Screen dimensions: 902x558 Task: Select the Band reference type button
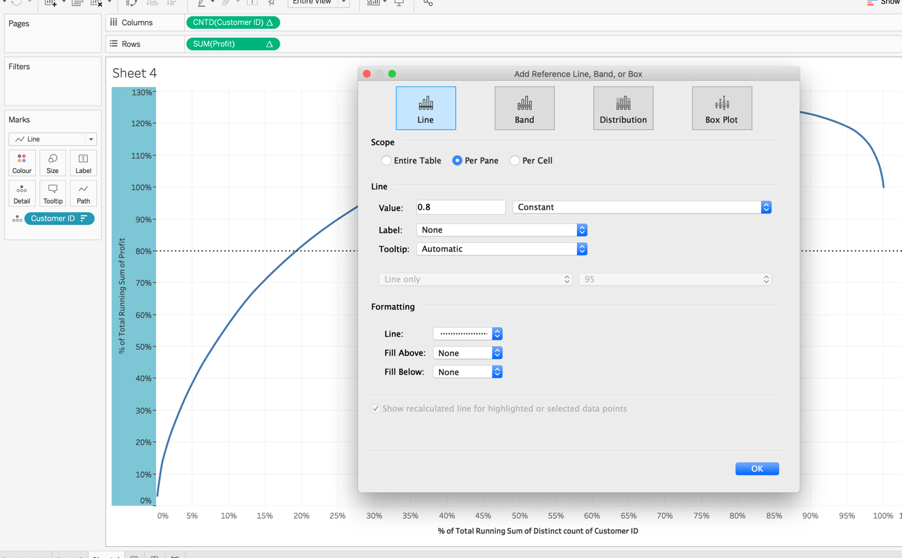[x=524, y=108]
